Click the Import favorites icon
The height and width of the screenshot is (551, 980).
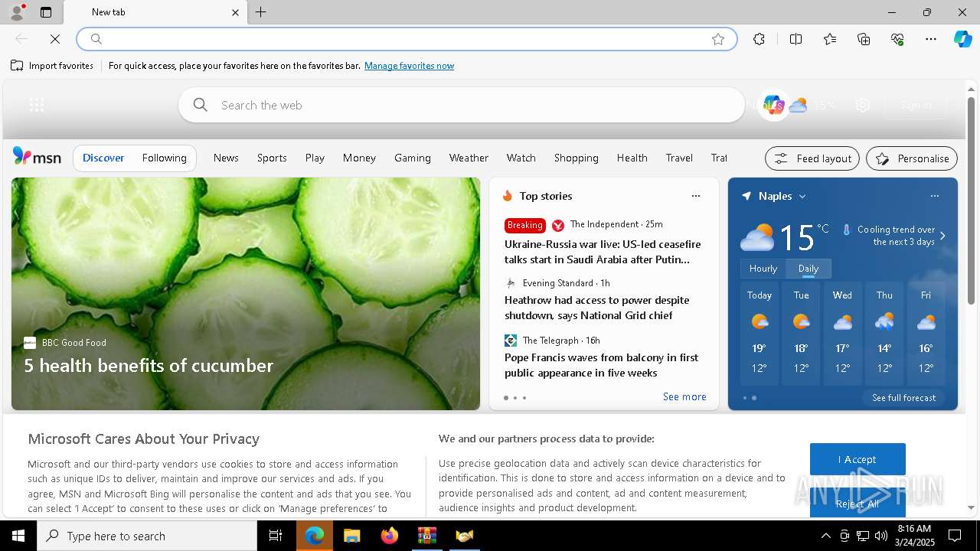(x=17, y=66)
